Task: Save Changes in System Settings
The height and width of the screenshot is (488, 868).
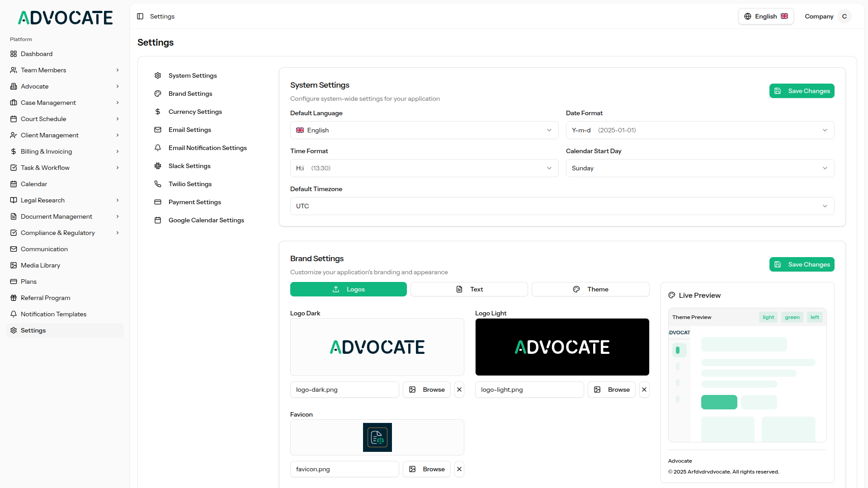Action: click(802, 91)
